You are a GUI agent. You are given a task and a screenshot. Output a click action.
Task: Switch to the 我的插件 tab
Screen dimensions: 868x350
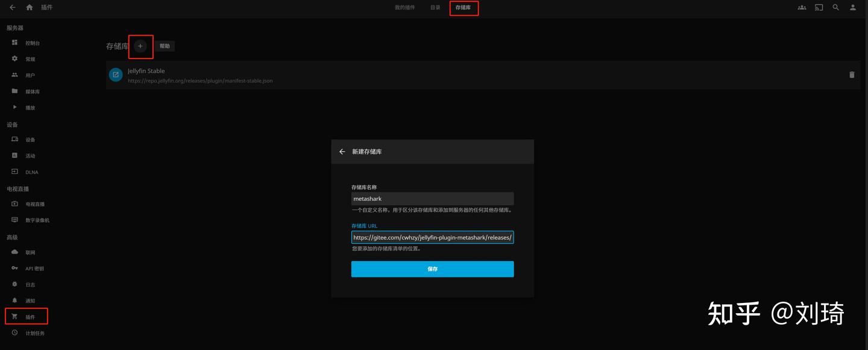pos(404,8)
